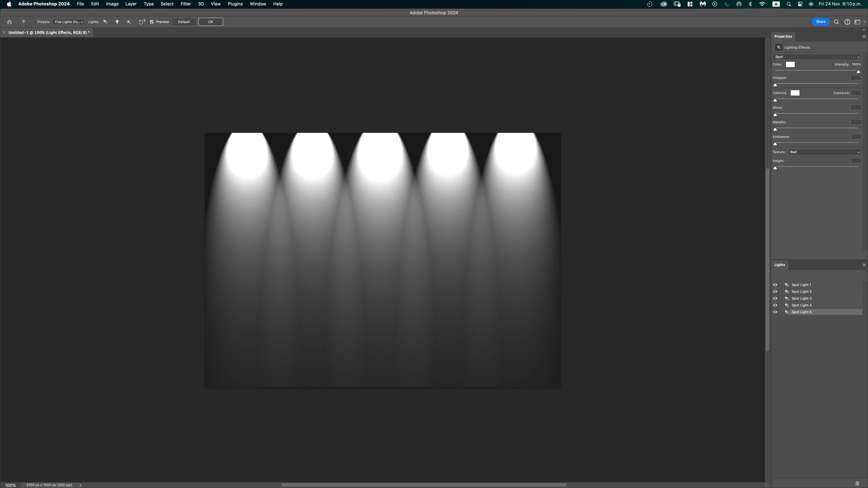Click the Home icon in options bar
Screen dimensions: 868x488
[9, 22]
